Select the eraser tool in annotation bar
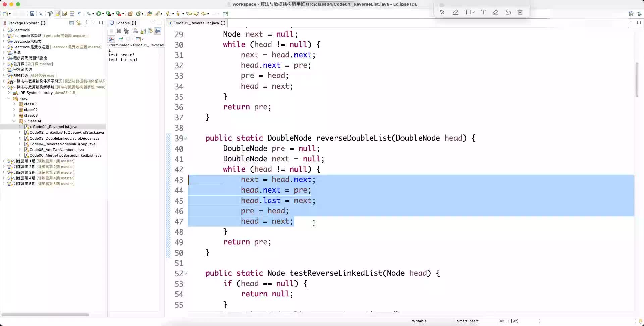Viewport: 644px width, 326px height. (495, 12)
